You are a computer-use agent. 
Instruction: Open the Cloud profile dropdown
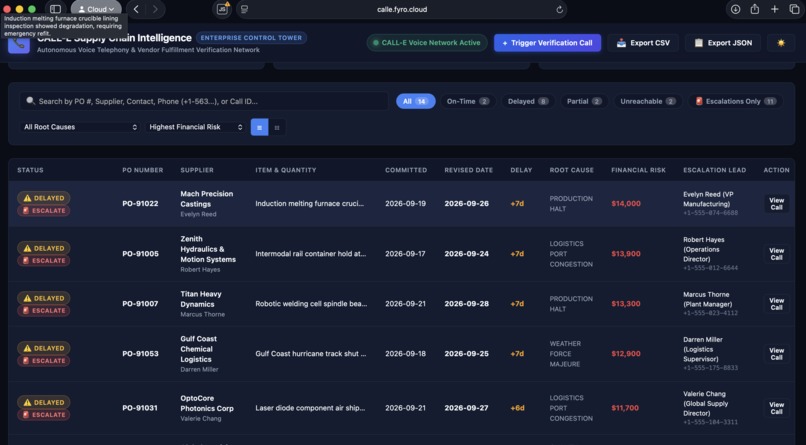tap(96, 9)
